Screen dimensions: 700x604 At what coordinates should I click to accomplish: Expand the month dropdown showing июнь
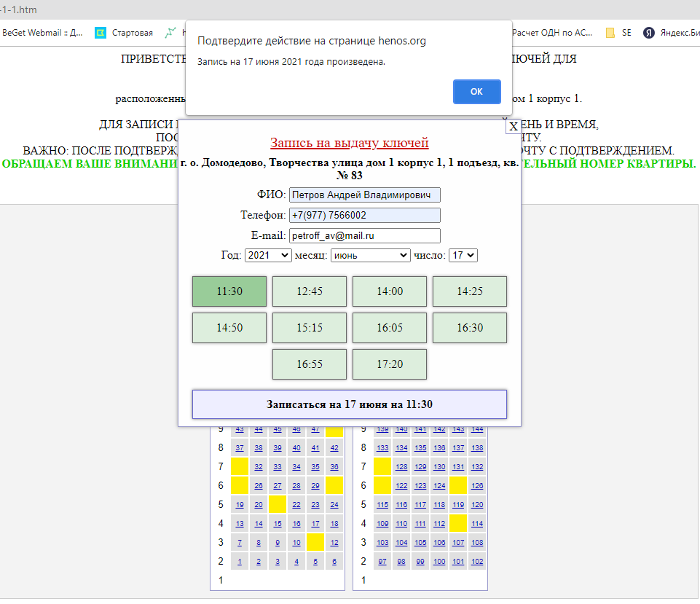[x=371, y=256]
